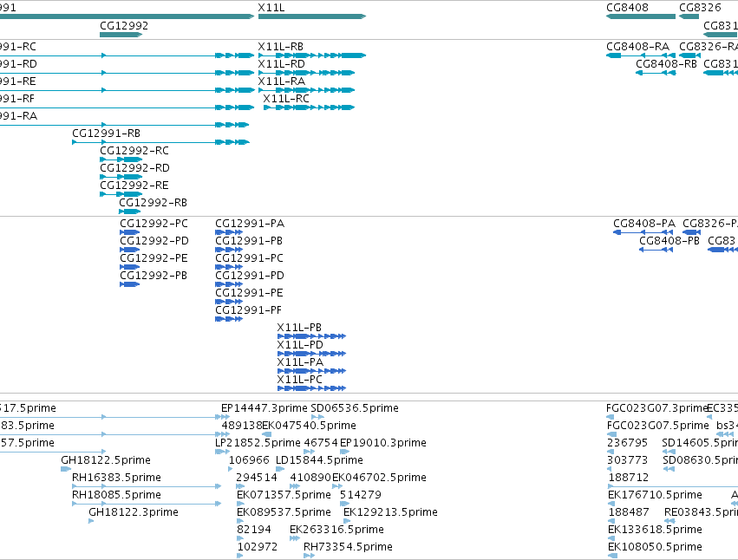Select the CG12991-PB protein label
738x560 pixels.
tap(249, 241)
